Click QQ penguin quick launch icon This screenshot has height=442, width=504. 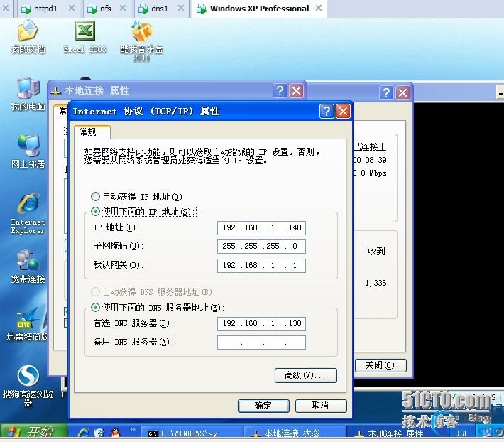(x=115, y=432)
